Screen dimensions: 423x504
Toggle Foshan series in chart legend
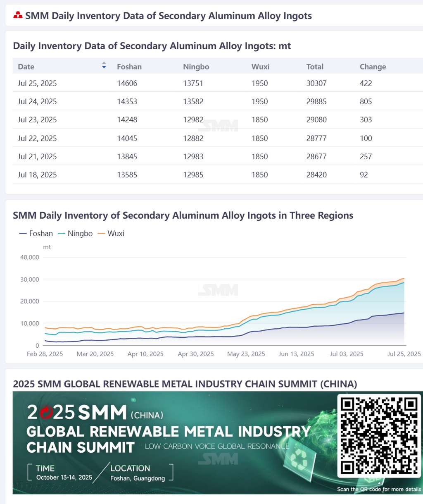pyautogui.click(x=36, y=233)
